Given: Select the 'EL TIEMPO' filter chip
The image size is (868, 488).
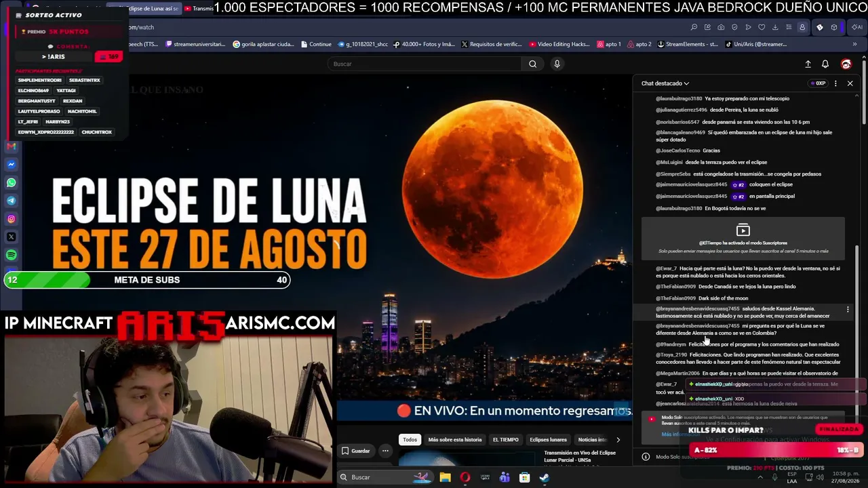Looking at the screenshot, I should (505, 440).
